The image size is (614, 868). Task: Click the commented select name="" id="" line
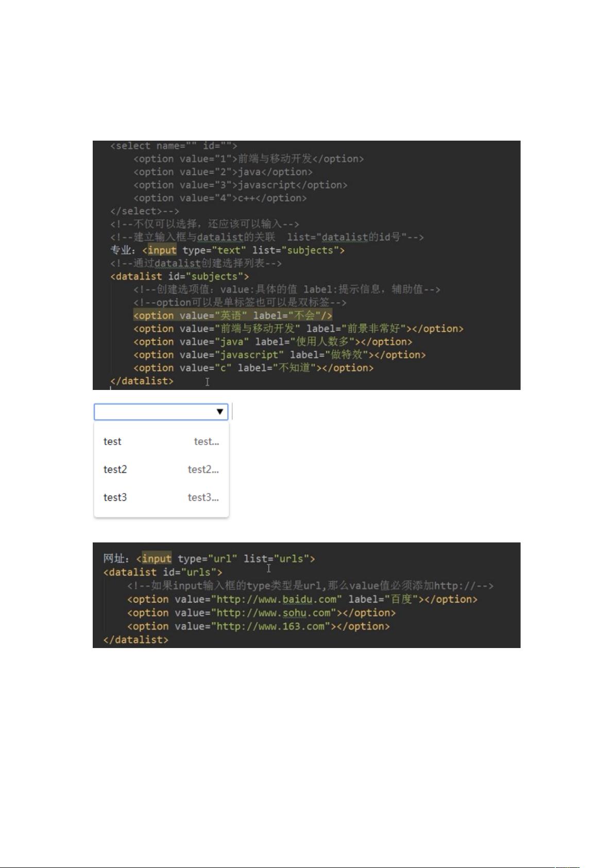click(x=174, y=146)
